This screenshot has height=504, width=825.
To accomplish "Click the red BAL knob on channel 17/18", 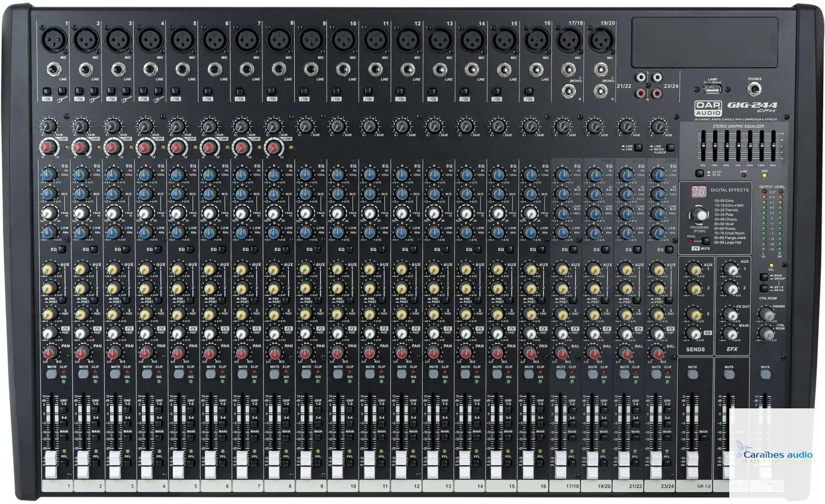I will click(562, 352).
